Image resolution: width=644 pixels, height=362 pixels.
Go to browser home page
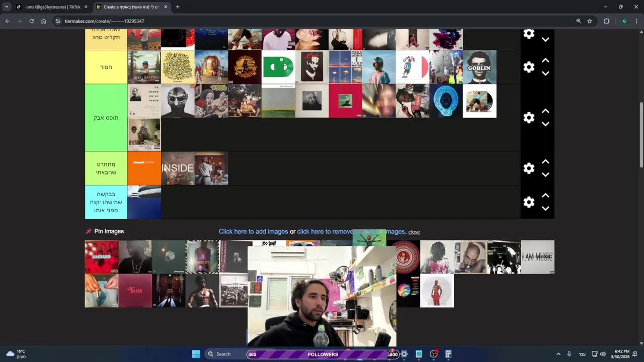43,21
